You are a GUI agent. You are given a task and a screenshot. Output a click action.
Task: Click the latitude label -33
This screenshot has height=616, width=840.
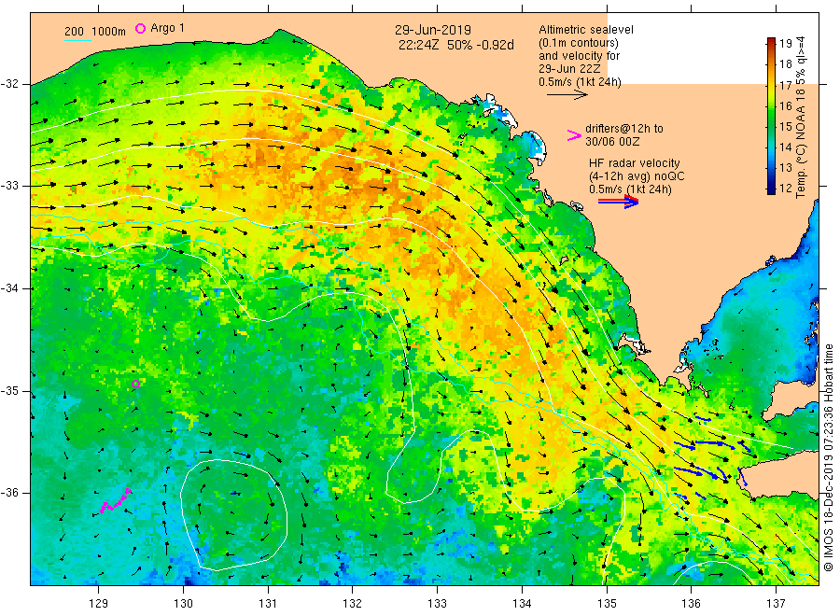9,186
